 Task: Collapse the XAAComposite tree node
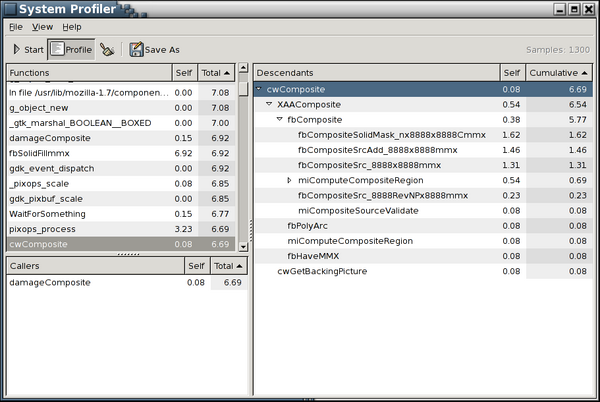(x=270, y=104)
